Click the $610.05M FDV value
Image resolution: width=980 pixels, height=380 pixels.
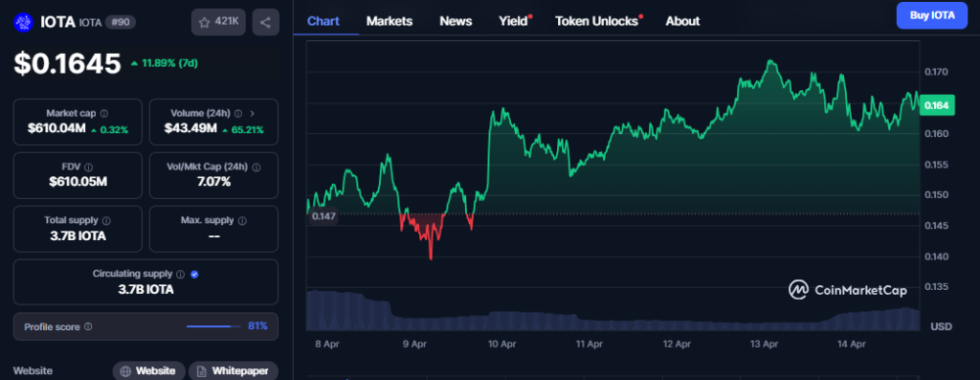click(x=78, y=183)
